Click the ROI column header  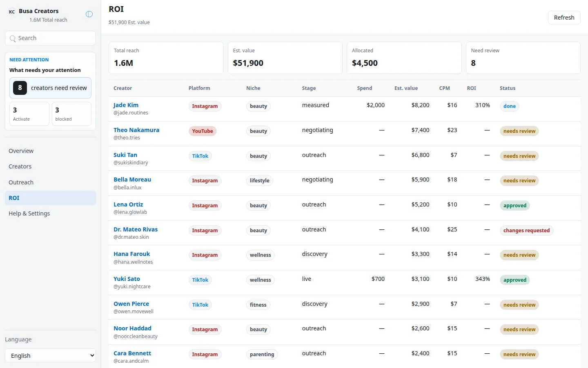click(x=471, y=88)
